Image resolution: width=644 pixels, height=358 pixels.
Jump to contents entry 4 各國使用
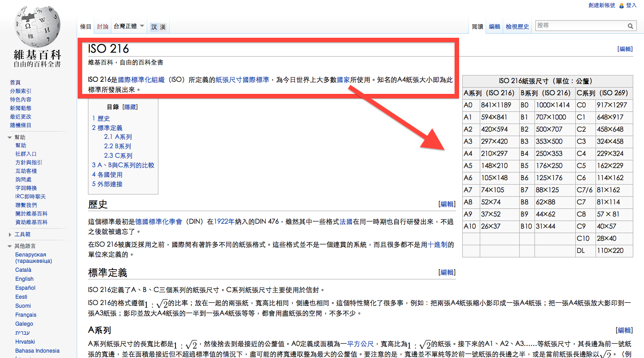(107, 175)
